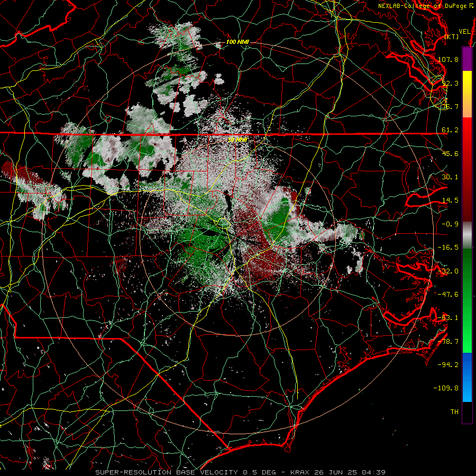Click the 50 NMI range ring label
This screenshot has width=476, height=476.
tap(237, 140)
